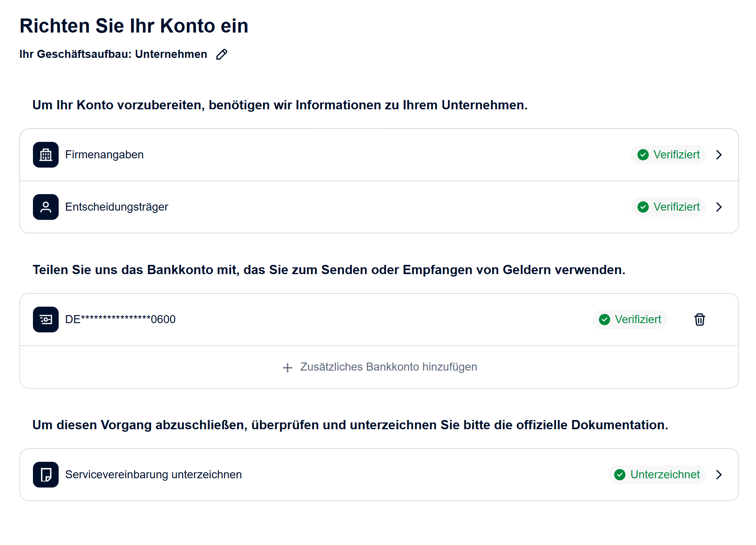Click the bank account icon beside the IBAN
This screenshot has width=756, height=545.
tap(46, 320)
